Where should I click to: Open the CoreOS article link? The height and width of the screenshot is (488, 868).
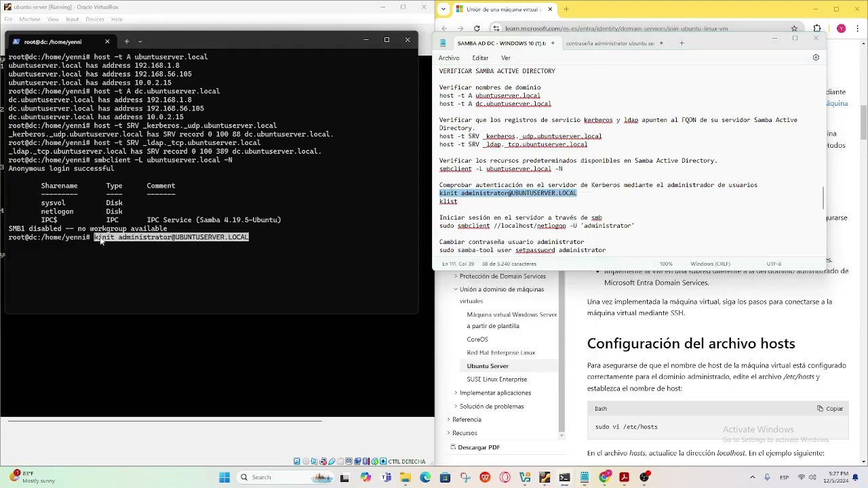[x=477, y=339]
